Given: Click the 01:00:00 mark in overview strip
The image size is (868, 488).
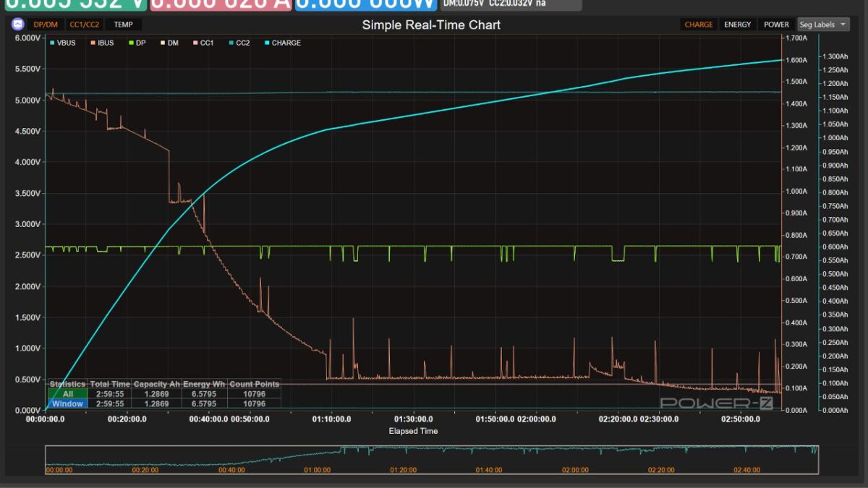Looking at the screenshot, I should [317, 470].
